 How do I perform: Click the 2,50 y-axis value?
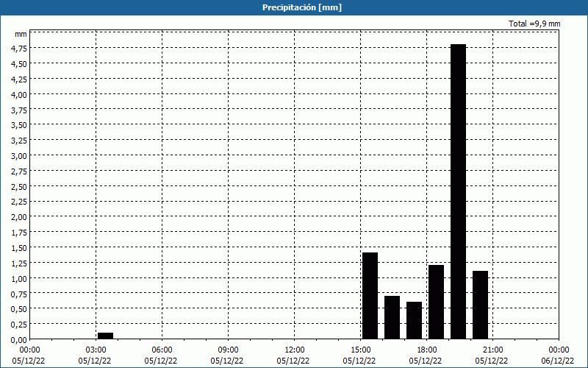pyautogui.click(x=18, y=186)
